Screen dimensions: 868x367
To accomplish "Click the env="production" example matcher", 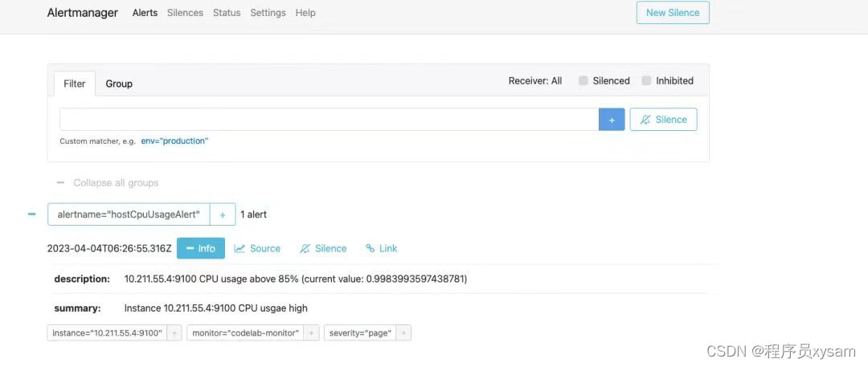I will (x=175, y=141).
